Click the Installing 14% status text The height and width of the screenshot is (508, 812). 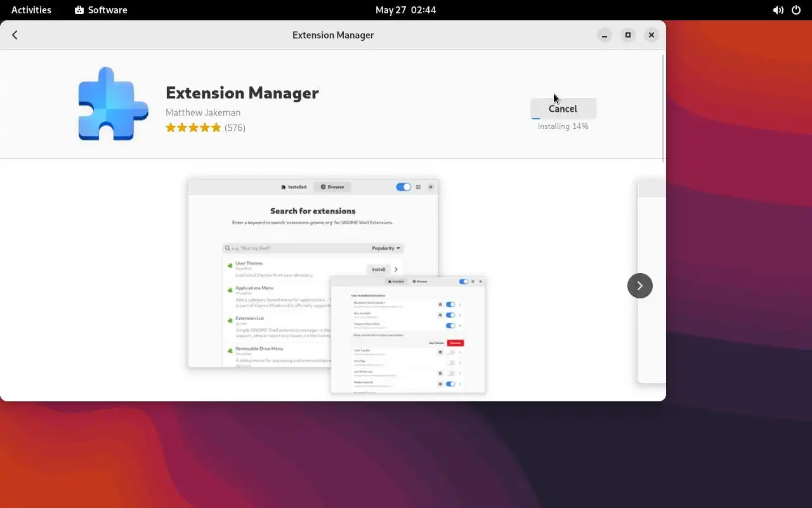pos(563,126)
